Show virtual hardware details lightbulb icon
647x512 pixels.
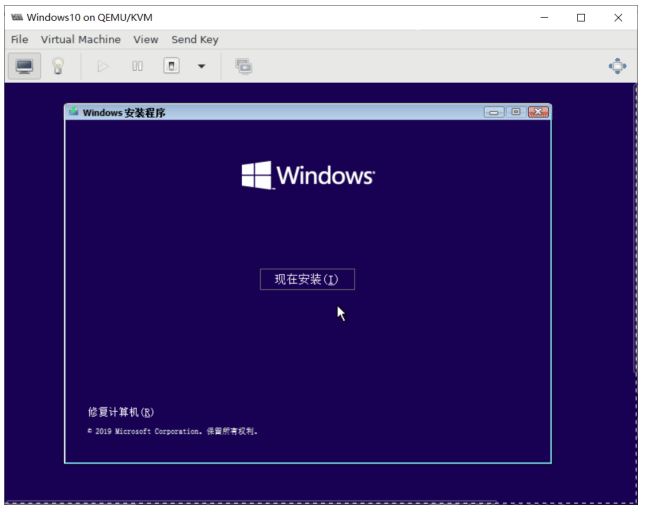pos(58,66)
